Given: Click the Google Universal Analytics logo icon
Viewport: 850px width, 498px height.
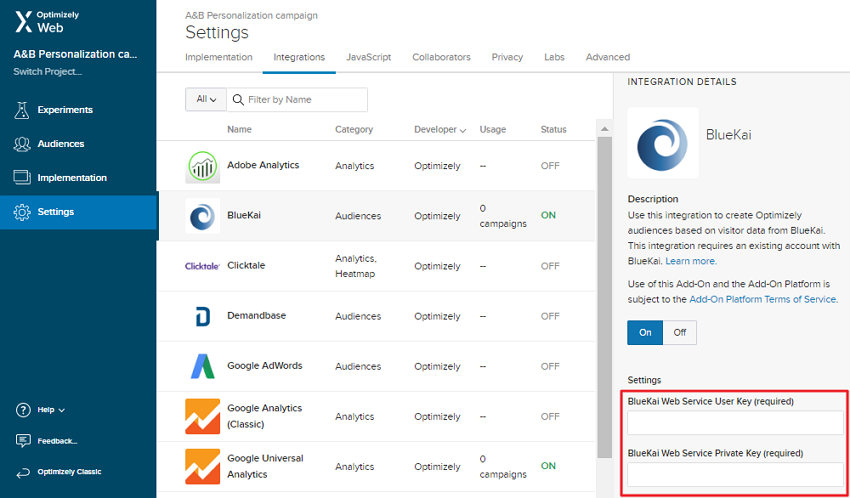Looking at the screenshot, I should (202, 467).
